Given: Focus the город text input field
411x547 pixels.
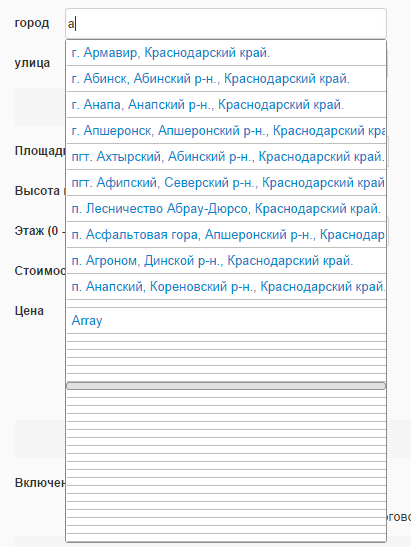Looking at the screenshot, I should coord(226,24).
